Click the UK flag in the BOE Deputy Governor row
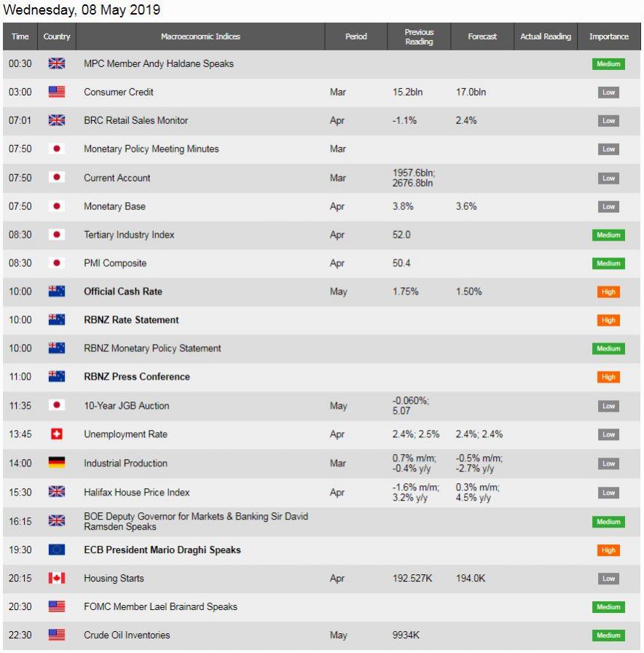This screenshot has width=644, height=653. 57,520
